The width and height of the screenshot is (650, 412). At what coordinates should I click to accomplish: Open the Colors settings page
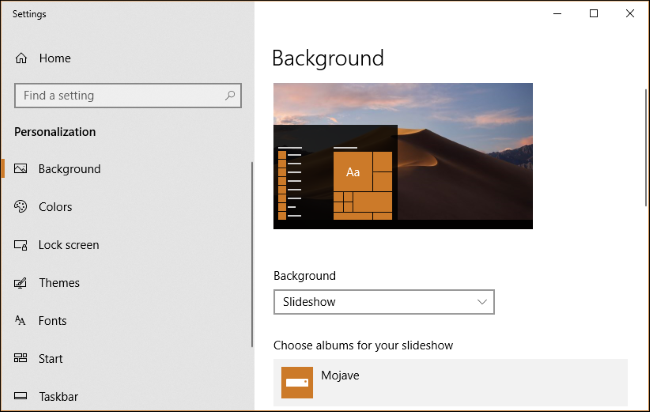(x=55, y=207)
